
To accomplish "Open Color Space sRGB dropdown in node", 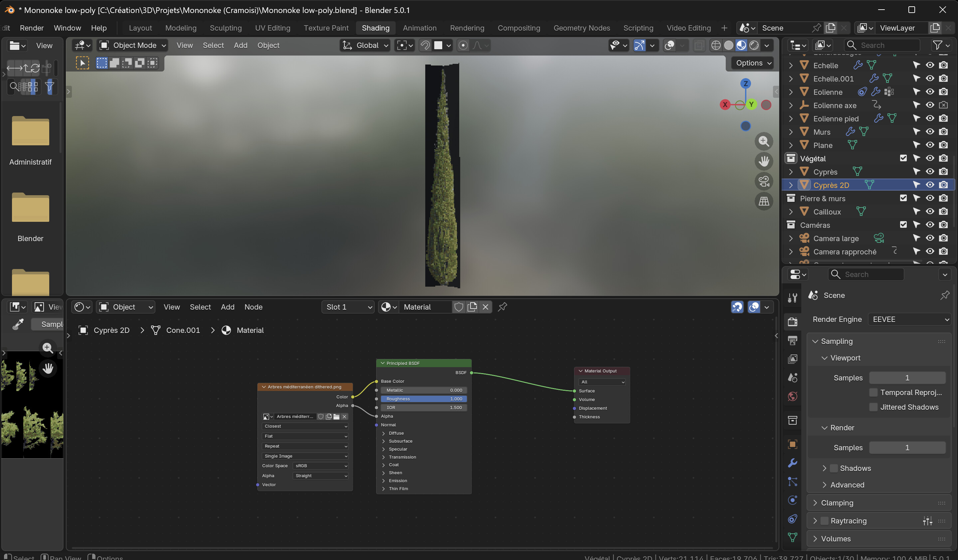I will pos(320,466).
